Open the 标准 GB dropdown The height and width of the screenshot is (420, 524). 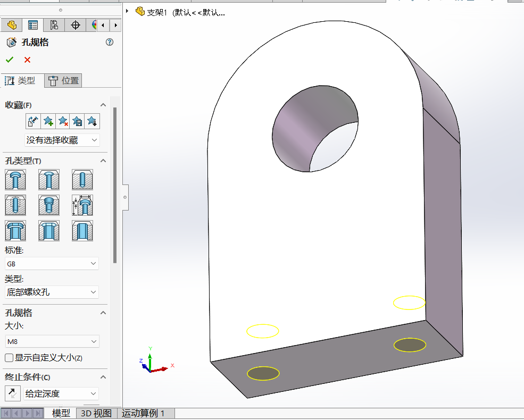tap(52, 264)
